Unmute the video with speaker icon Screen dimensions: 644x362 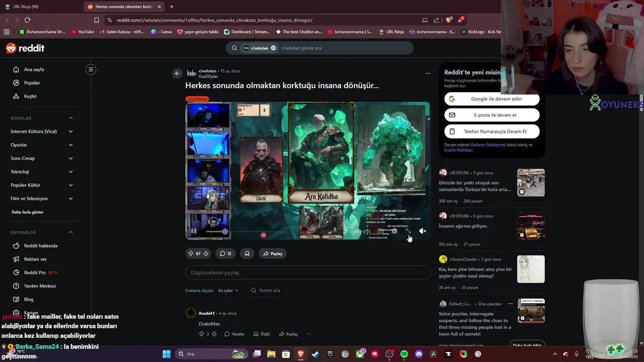pyautogui.click(x=422, y=231)
